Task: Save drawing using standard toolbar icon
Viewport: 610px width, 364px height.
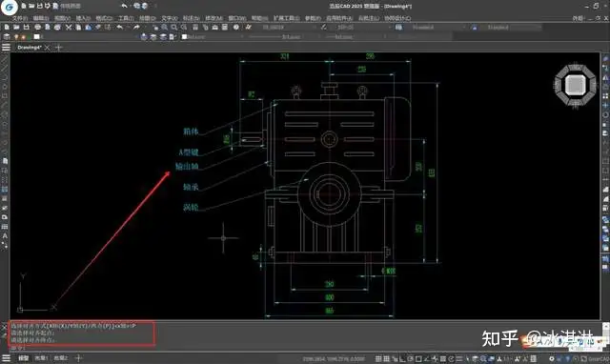Action: pos(26,28)
